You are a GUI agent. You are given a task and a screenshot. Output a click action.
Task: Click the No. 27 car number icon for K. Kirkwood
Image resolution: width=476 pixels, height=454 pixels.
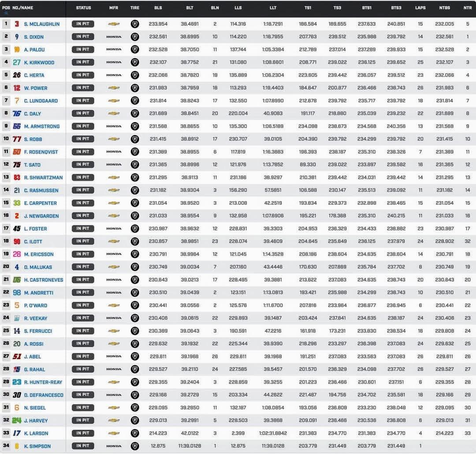17,62
